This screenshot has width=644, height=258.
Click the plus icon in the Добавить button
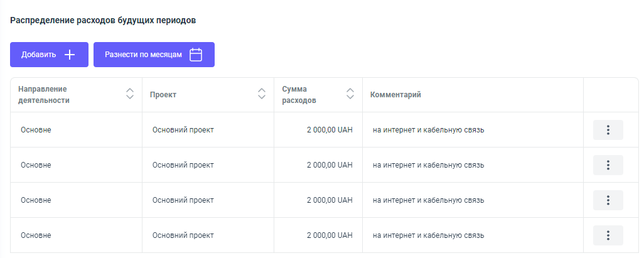70,55
